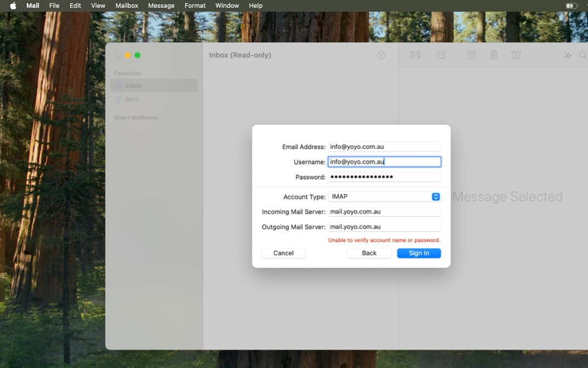The height and width of the screenshot is (368, 588).
Task: Open the File menu
Action: pos(54,5)
